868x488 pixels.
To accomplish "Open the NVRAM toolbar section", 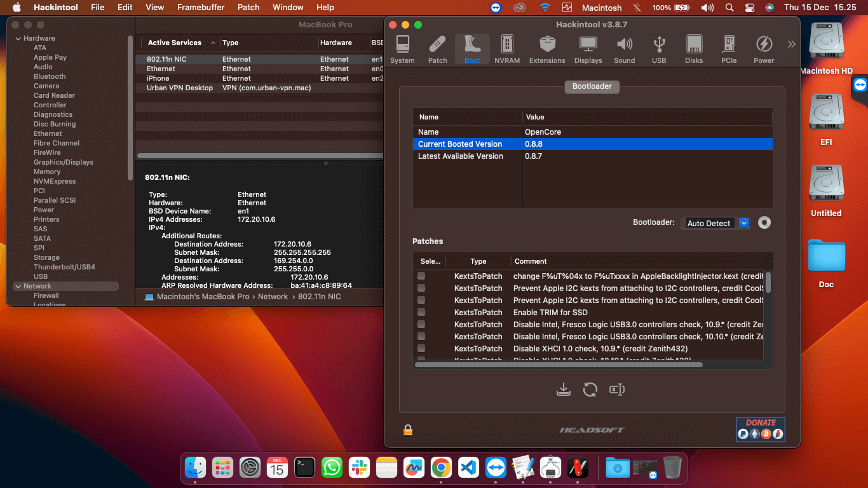I will 507,50.
